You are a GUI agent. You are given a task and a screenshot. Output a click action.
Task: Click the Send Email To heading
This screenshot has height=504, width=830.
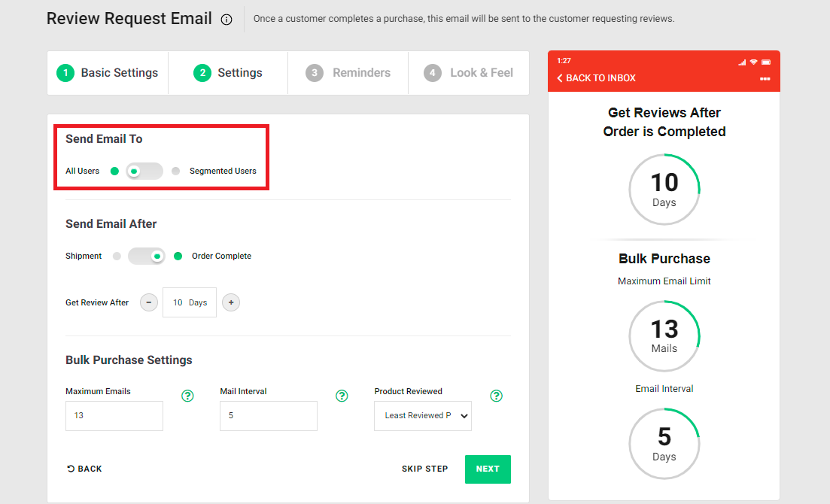click(x=104, y=139)
